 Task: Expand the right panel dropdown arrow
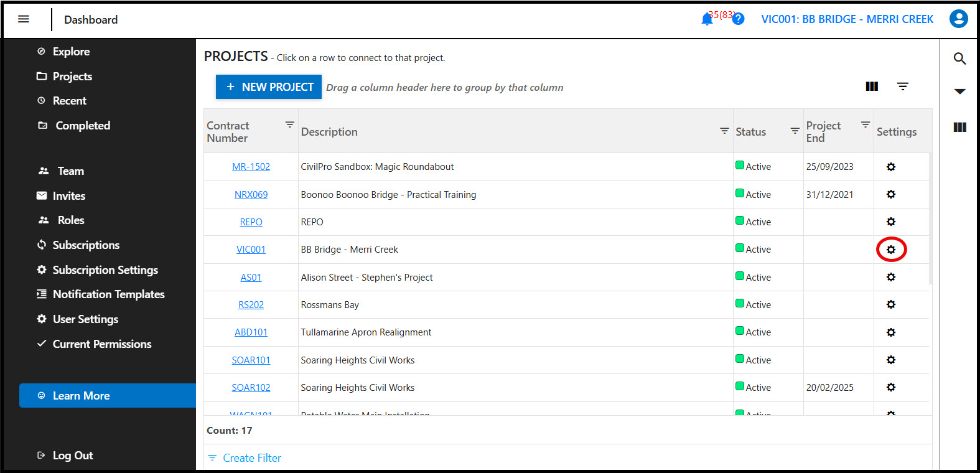tap(959, 91)
